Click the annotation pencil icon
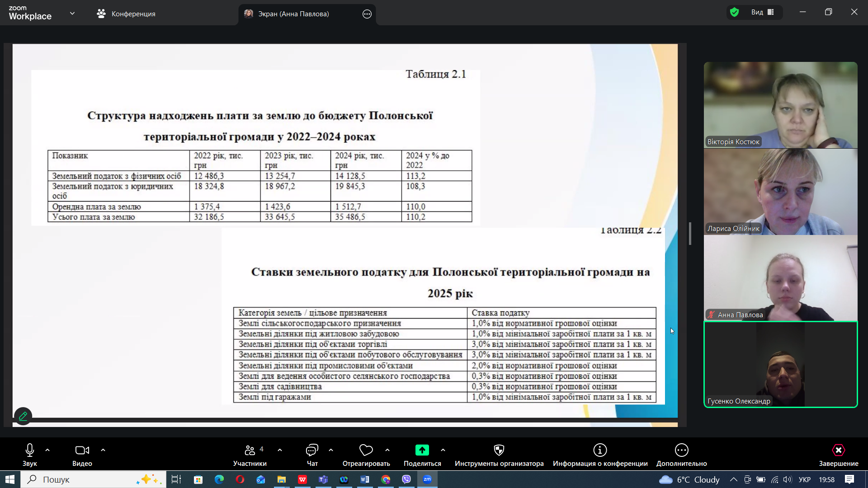 23,416
